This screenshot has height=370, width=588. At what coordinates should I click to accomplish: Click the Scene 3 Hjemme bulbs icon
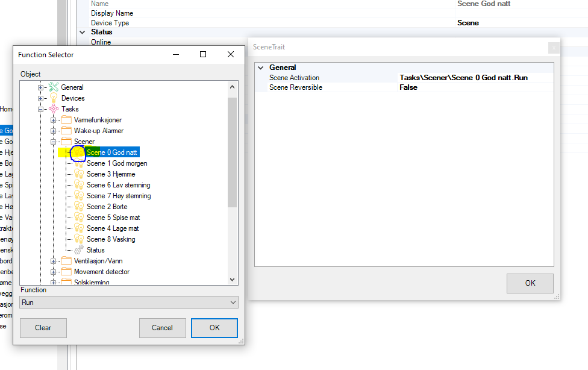pyautogui.click(x=79, y=174)
